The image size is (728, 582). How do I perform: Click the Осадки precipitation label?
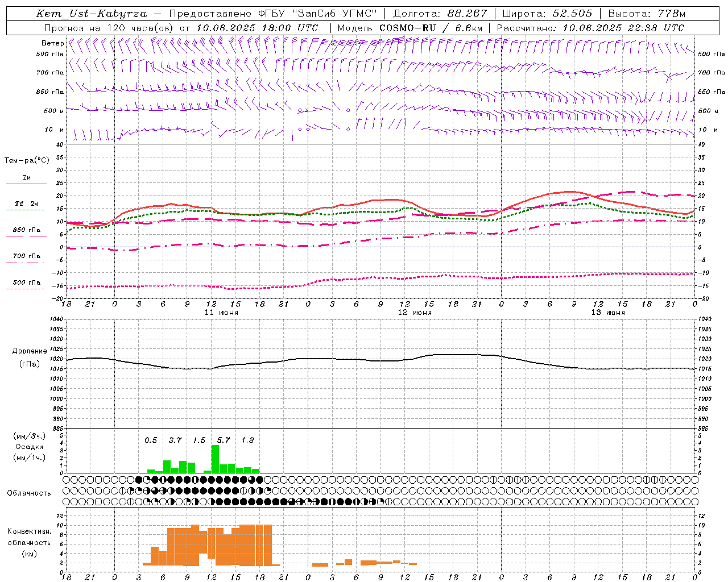(x=30, y=447)
